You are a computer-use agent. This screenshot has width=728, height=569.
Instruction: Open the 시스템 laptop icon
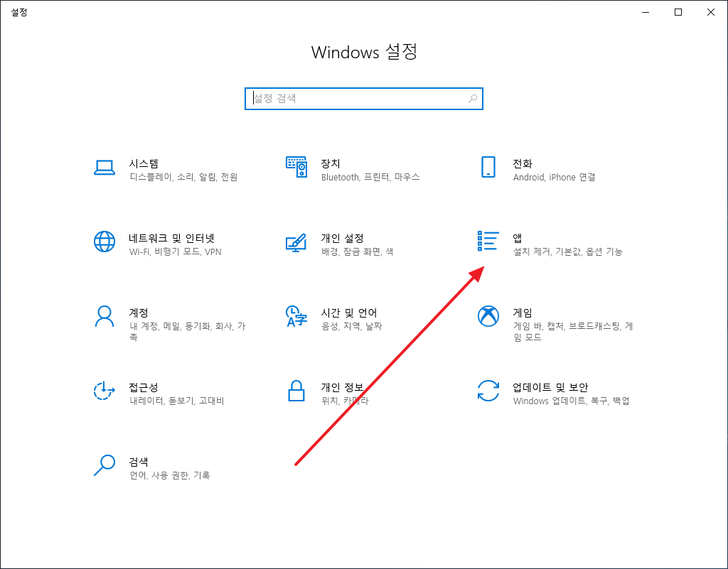[105, 168]
